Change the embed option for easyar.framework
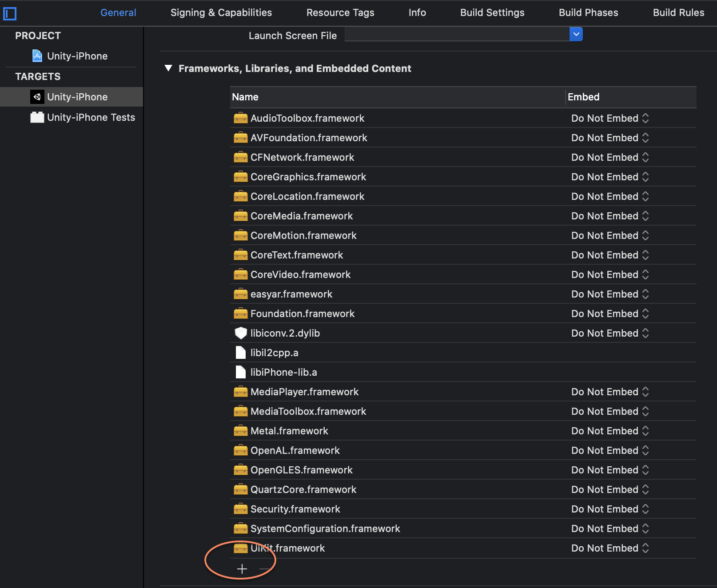 click(x=609, y=294)
